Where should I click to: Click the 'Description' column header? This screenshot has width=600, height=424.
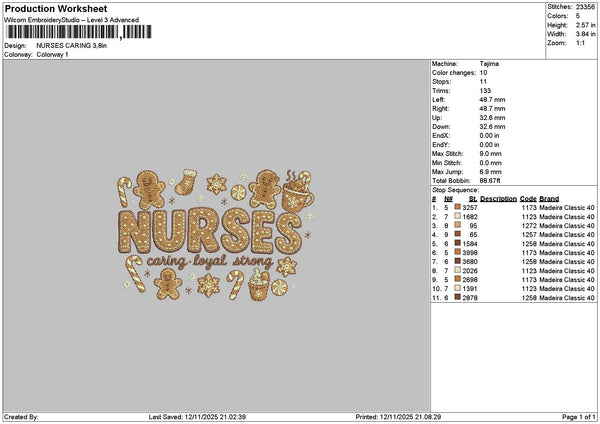tap(499, 199)
